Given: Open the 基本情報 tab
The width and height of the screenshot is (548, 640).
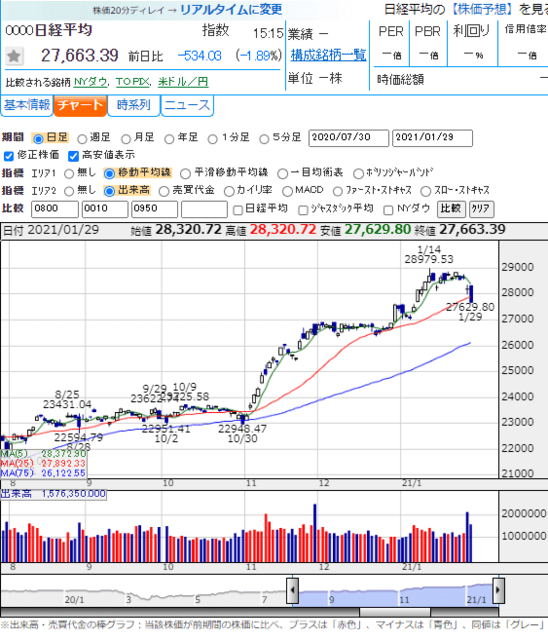Looking at the screenshot, I should tap(27, 105).
